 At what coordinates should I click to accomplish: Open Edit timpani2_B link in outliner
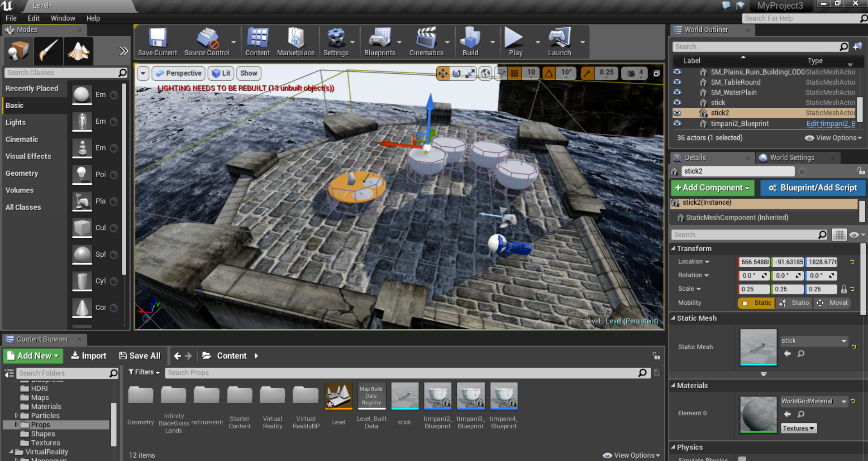(x=831, y=124)
